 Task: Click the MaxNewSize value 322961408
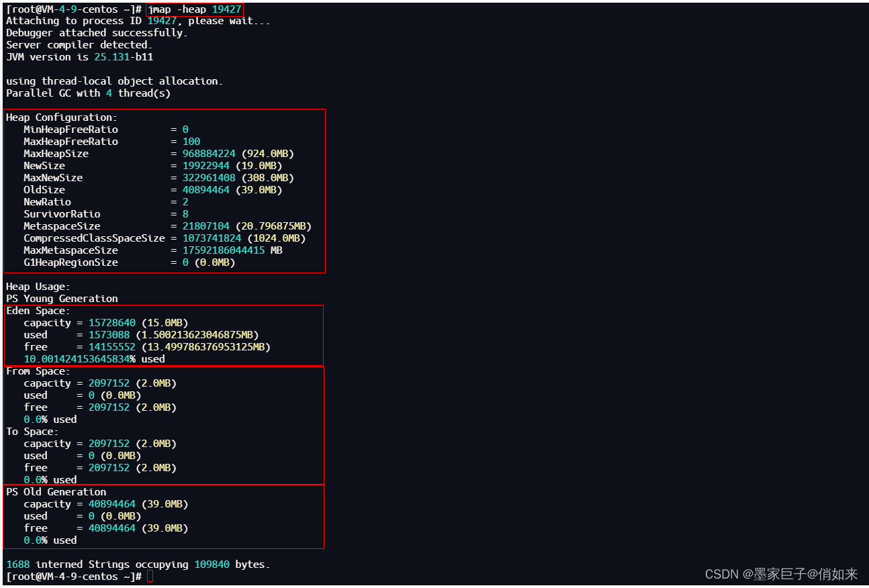point(209,178)
